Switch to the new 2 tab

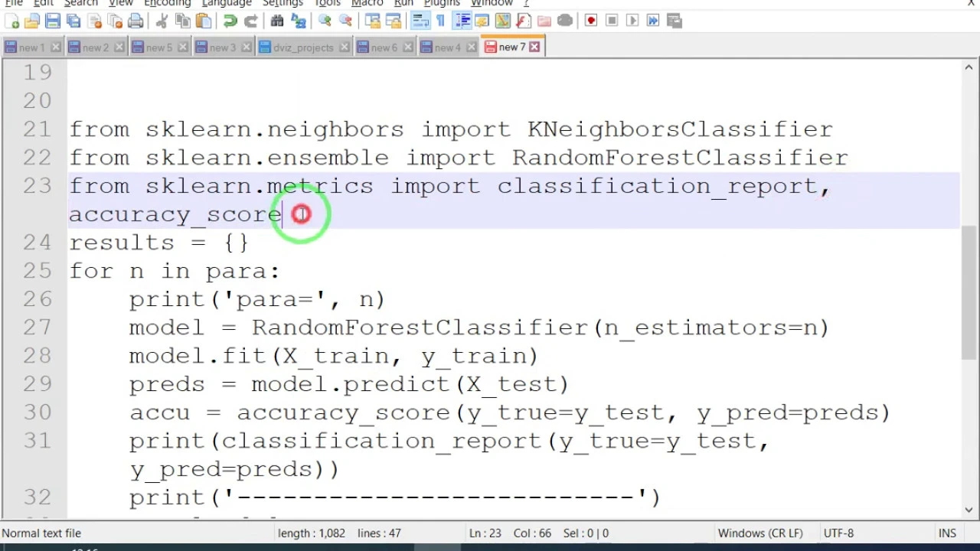coord(95,47)
